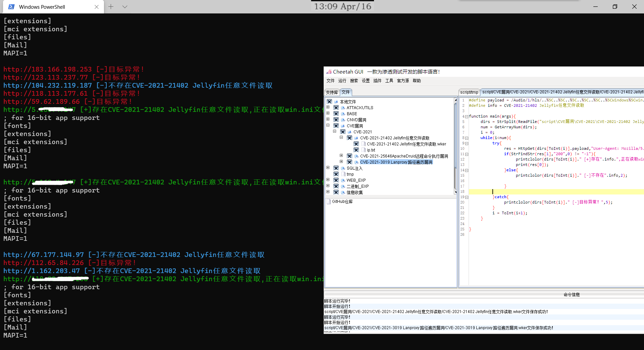
Task: Click the file tree scrollbar down arrow
Action: click(455, 192)
